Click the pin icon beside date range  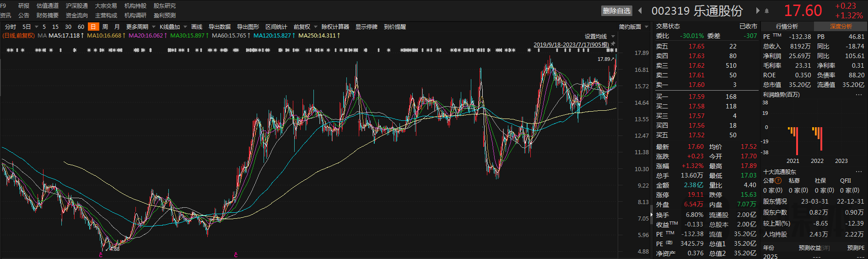(613, 44)
